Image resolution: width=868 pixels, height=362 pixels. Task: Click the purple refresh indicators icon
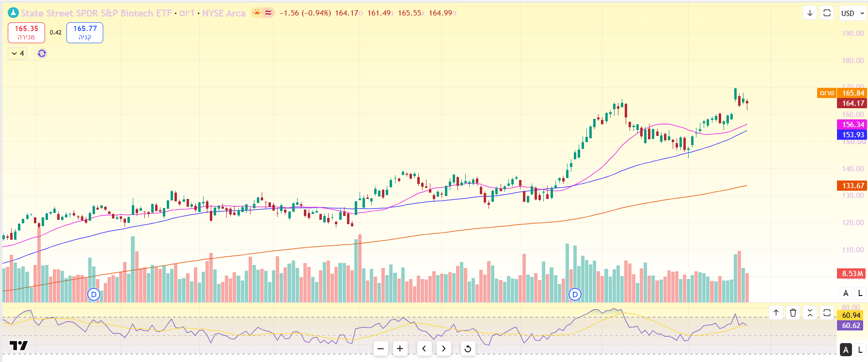[x=42, y=53]
